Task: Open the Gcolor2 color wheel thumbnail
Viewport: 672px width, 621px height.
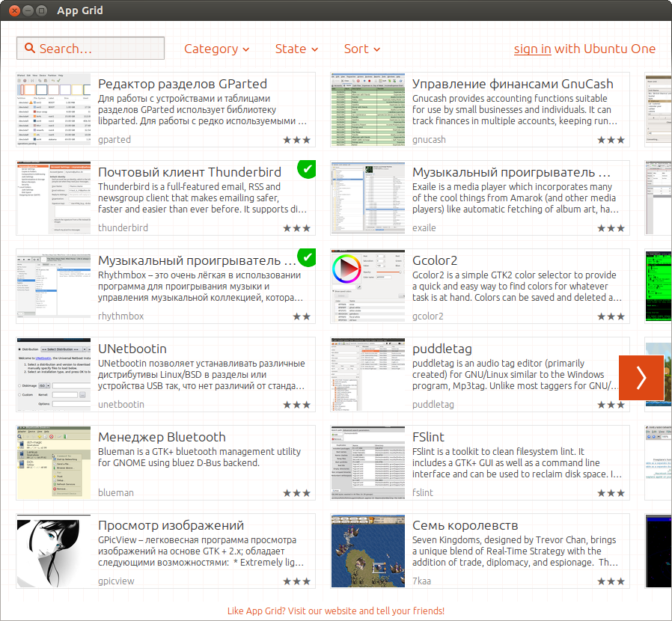Action: click(x=368, y=287)
